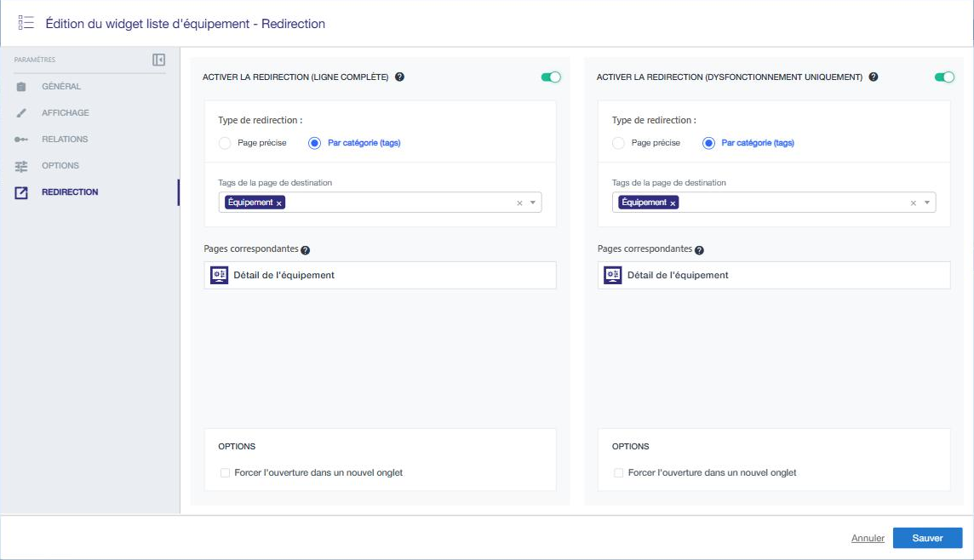This screenshot has width=974, height=560.
Task: Select Par catégorie (tags) in left panel
Action: coord(314,143)
